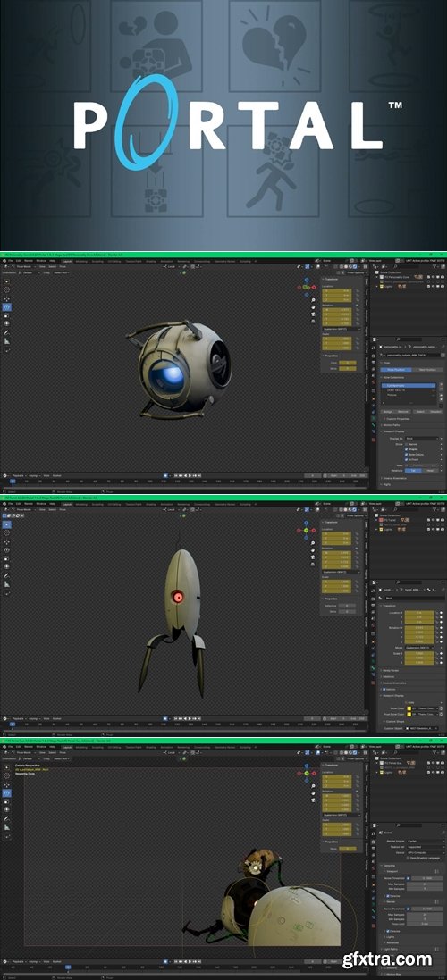
Task: Open Display As Stick dropdown in Personality Core window
Action: [x=424, y=438]
